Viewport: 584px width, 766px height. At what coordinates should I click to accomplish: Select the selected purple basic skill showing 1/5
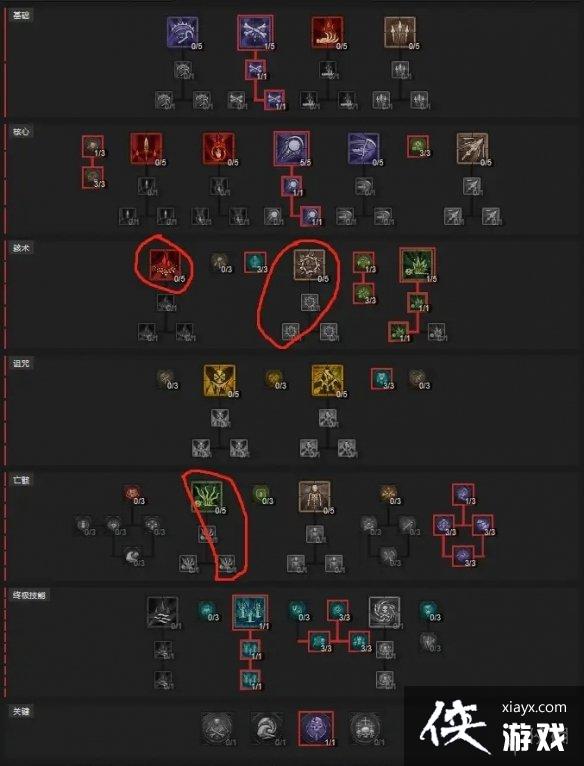tap(256, 32)
